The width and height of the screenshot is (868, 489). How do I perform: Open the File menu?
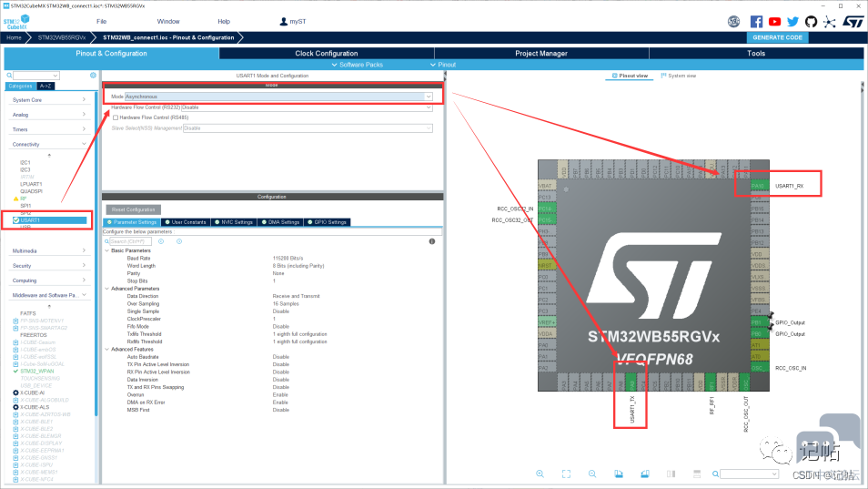coord(101,22)
